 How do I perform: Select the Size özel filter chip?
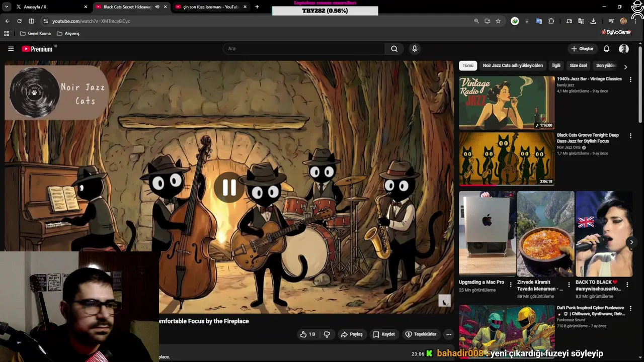pyautogui.click(x=578, y=65)
